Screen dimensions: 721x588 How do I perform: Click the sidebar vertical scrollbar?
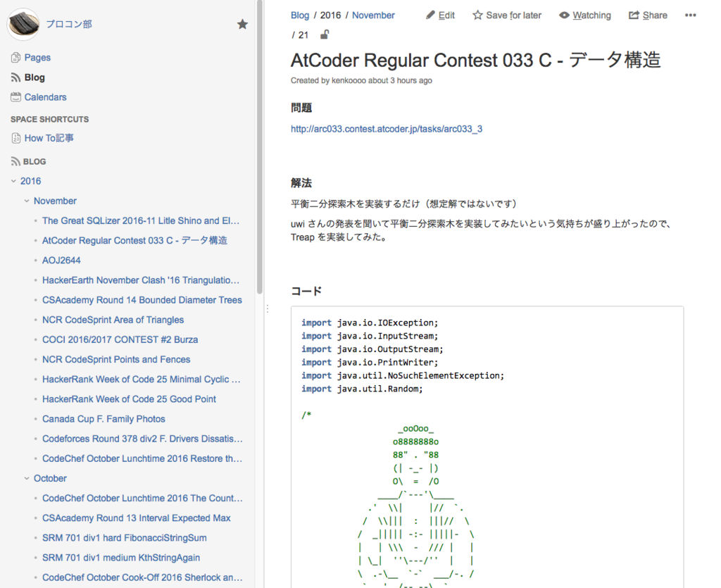[x=260, y=147]
